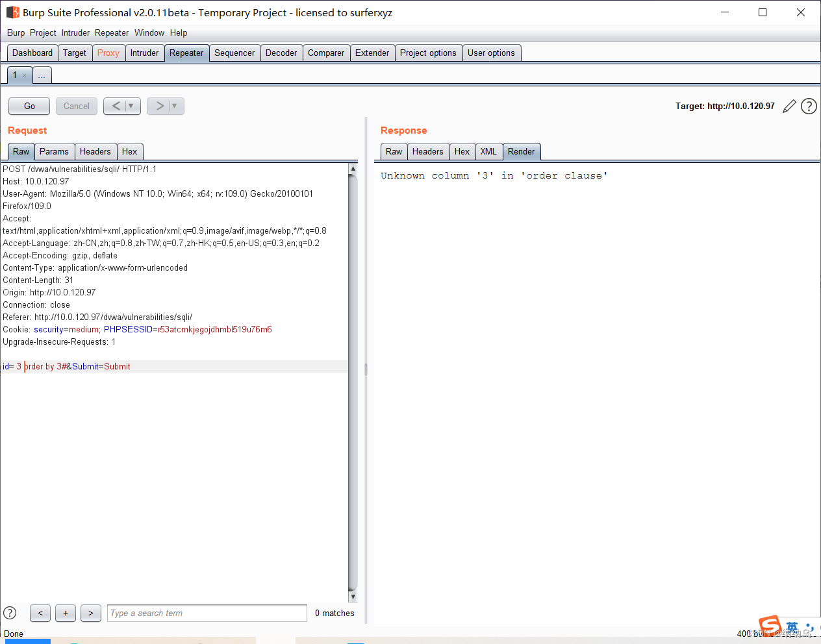Click the Sogou input method S icon

(x=770, y=626)
